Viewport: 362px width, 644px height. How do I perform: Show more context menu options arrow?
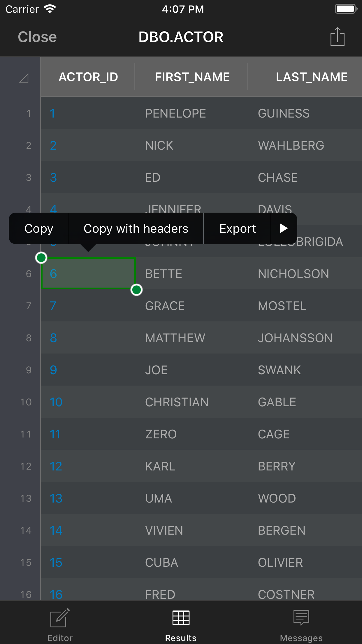[284, 228]
